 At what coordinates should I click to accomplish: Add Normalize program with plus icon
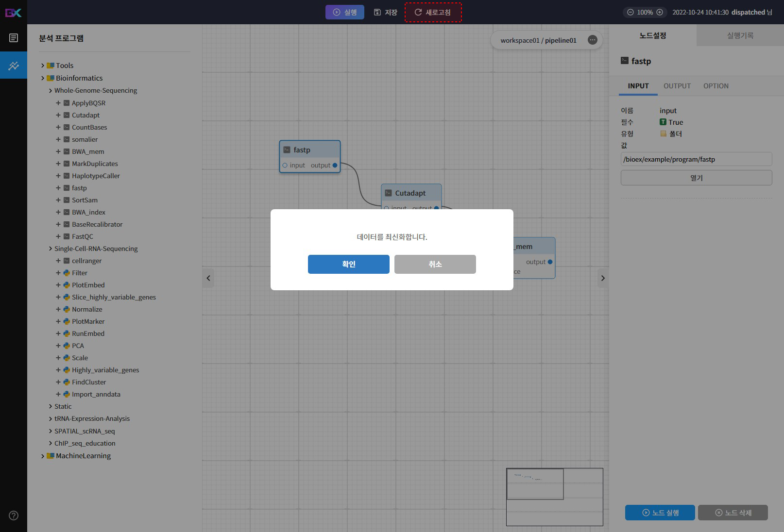click(58, 309)
